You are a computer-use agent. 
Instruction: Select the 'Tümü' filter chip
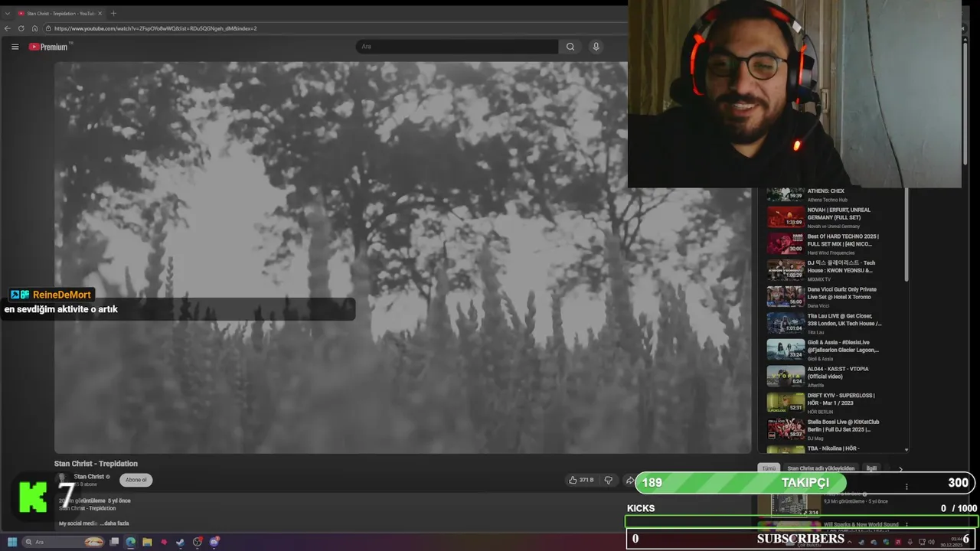769,468
